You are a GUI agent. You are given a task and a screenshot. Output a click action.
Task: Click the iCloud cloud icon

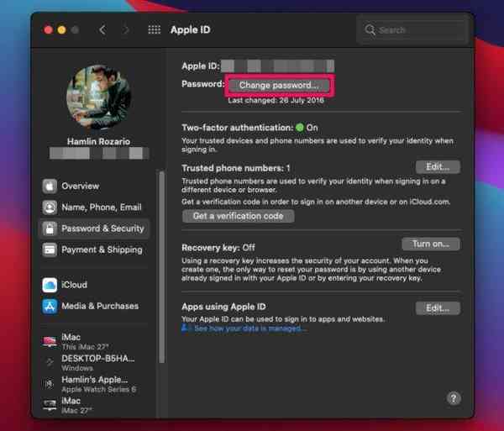point(50,285)
